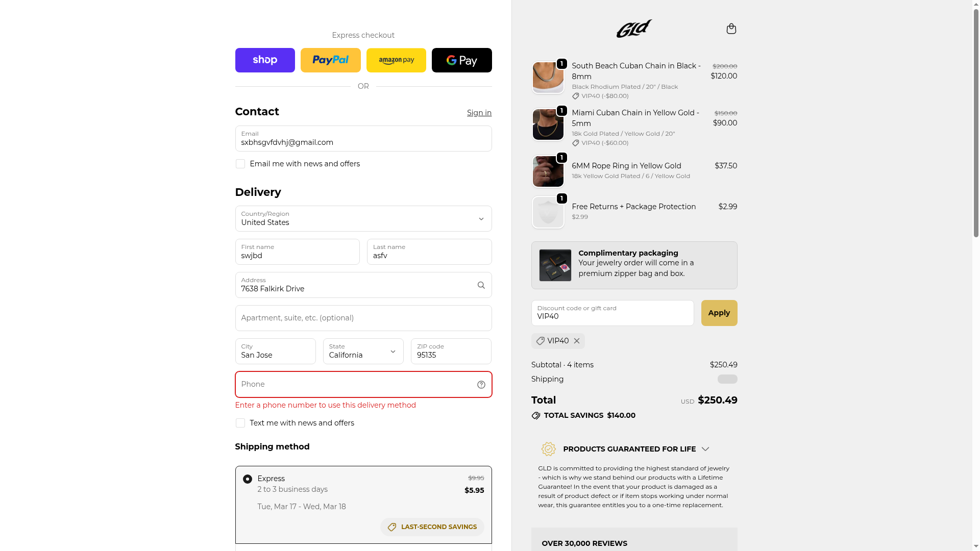Collapse Products Guaranteed For Life section

tap(705, 449)
